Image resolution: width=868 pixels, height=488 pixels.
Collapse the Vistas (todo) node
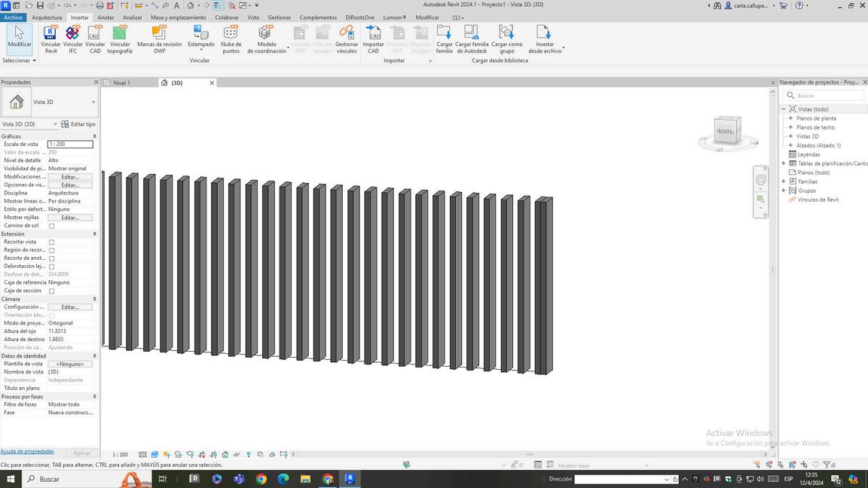click(x=784, y=109)
